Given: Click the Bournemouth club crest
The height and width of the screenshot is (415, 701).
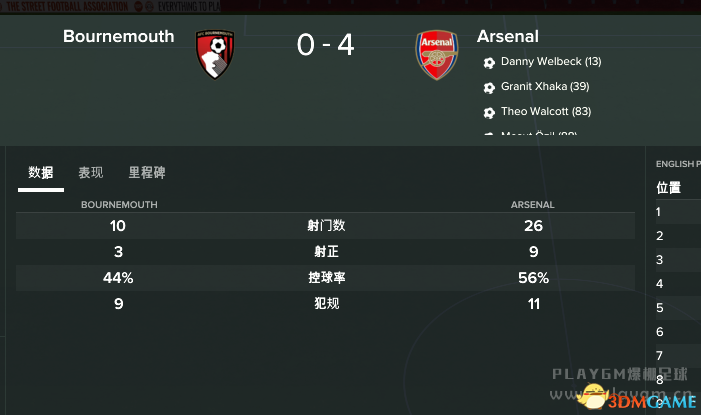Looking at the screenshot, I should (x=216, y=55).
